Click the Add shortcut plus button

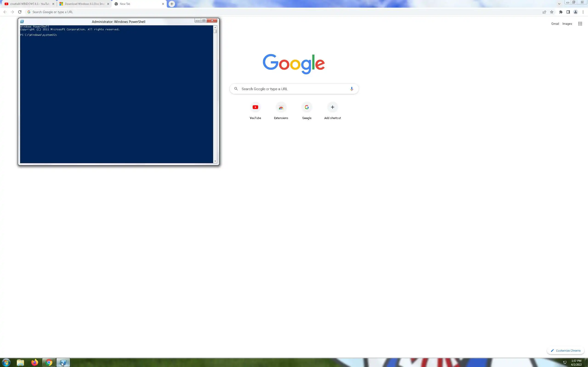point(332,107)
